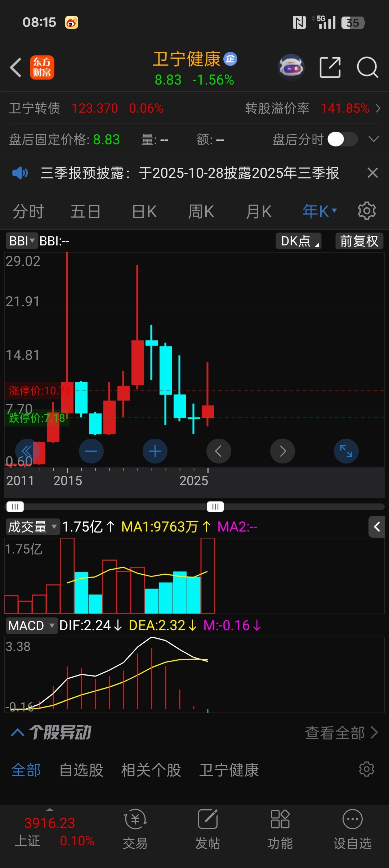This screenshot has height=868, width=389.
Task: Tap the share icon
Action: [330, 67]
